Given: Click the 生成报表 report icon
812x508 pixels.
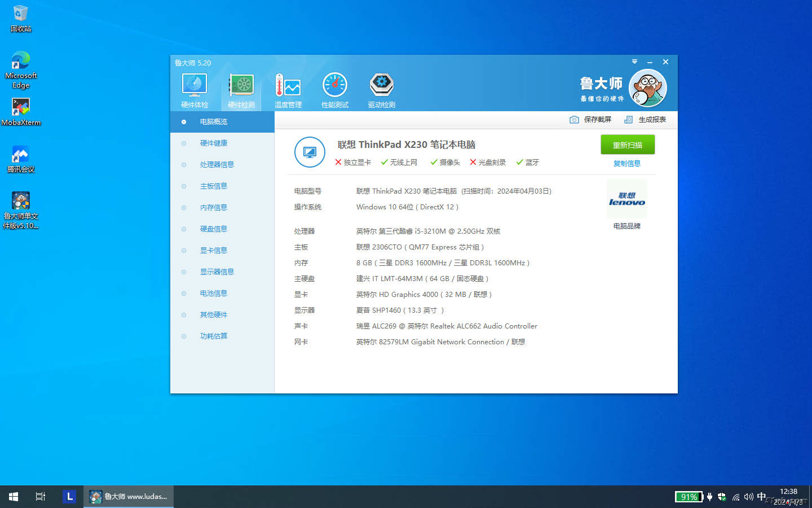Looking at the screenshot, I should coord(628,120).
